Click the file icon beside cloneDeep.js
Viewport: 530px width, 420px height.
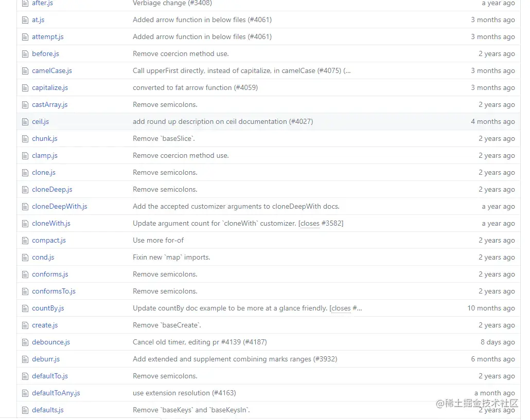tap(25, 189)
